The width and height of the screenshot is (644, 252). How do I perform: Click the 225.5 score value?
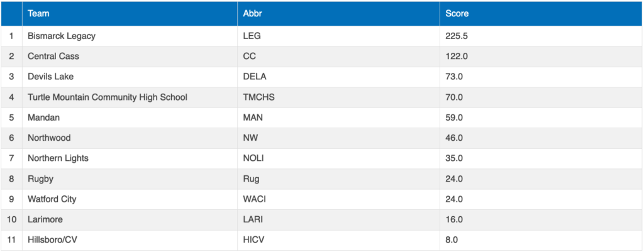(457, 36)
